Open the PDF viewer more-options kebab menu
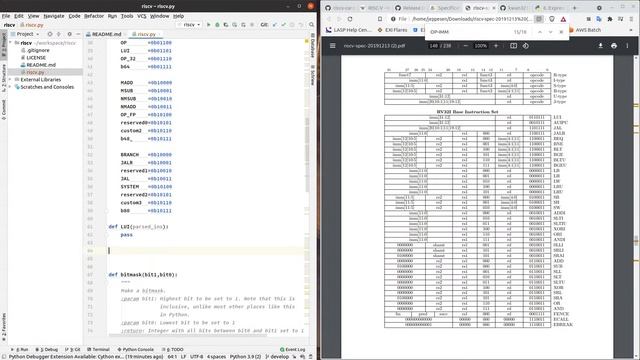This screenshot has width=640, height=360. pos(627,46)
